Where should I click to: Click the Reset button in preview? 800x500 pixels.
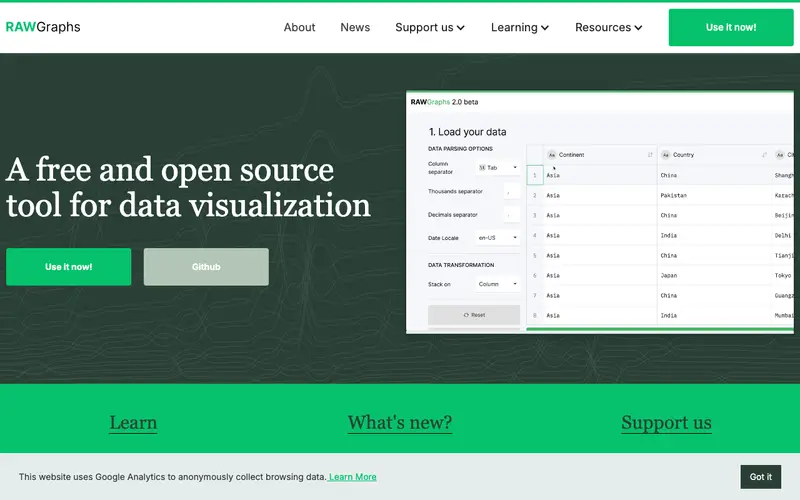(474, 315)
